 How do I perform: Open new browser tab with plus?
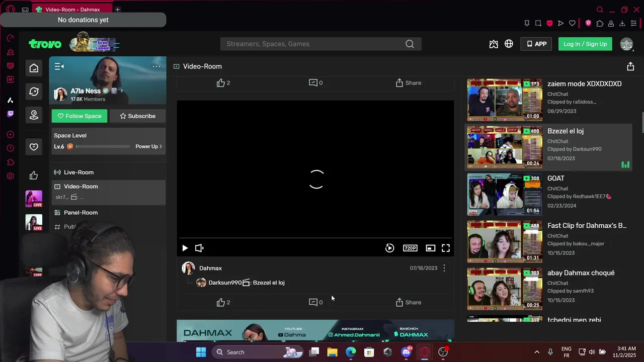coord(117,10)
